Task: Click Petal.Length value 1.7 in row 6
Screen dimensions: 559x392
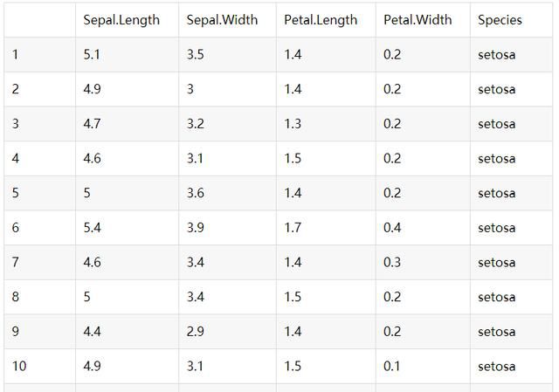Action: 293,228
